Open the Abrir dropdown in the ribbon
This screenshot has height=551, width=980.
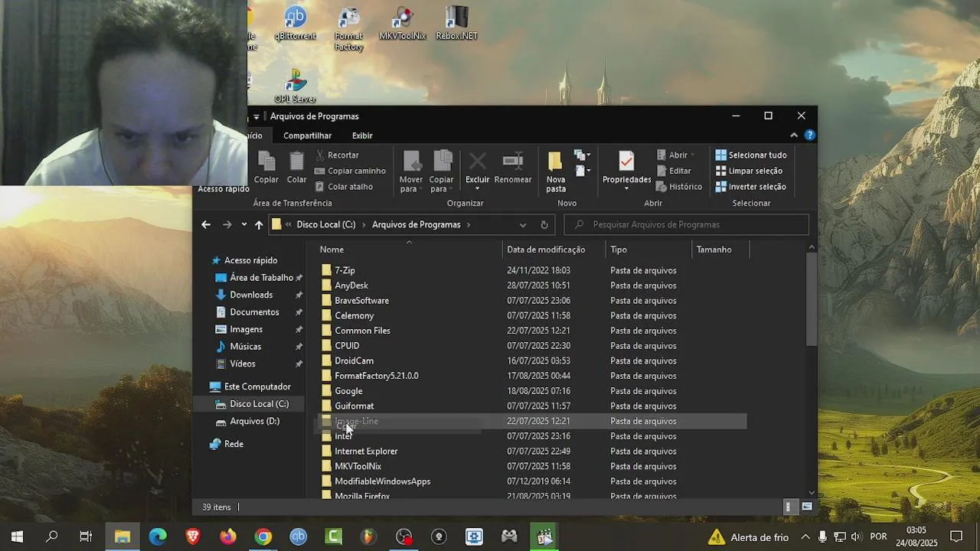coord(677,155)
